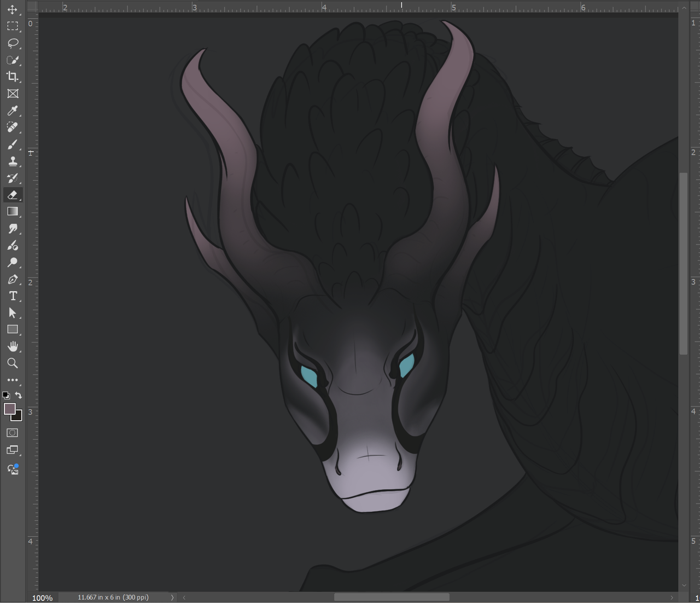Select the Eyedropper tool

tap(13, 111)
